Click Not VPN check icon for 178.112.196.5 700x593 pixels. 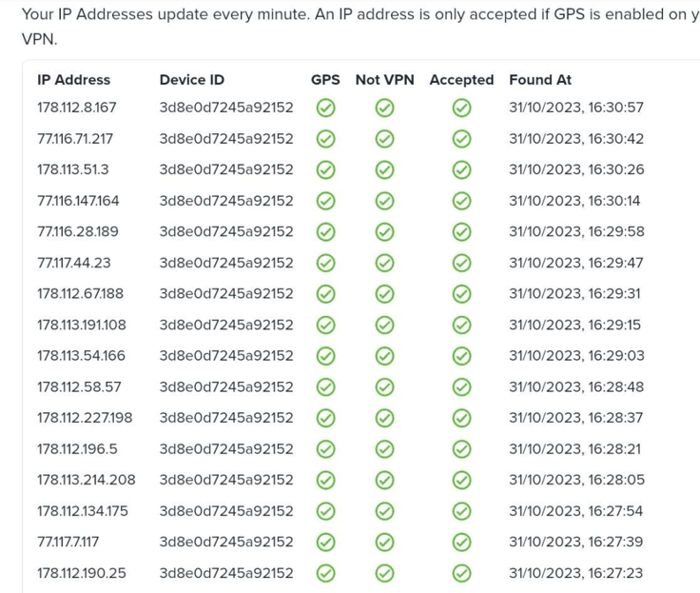pyautogui.click(x=384, y=449)
